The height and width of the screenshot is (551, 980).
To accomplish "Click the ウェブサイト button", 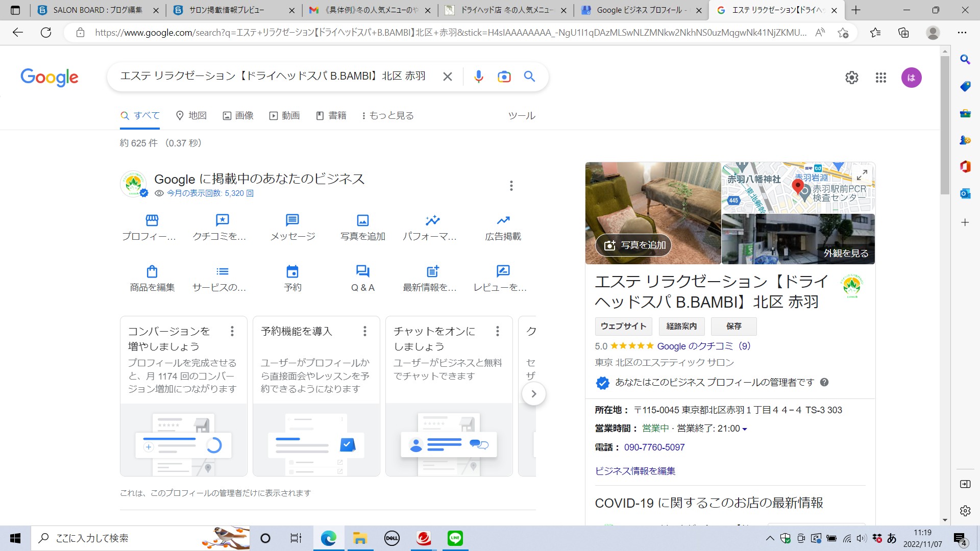I will point(623,326).
